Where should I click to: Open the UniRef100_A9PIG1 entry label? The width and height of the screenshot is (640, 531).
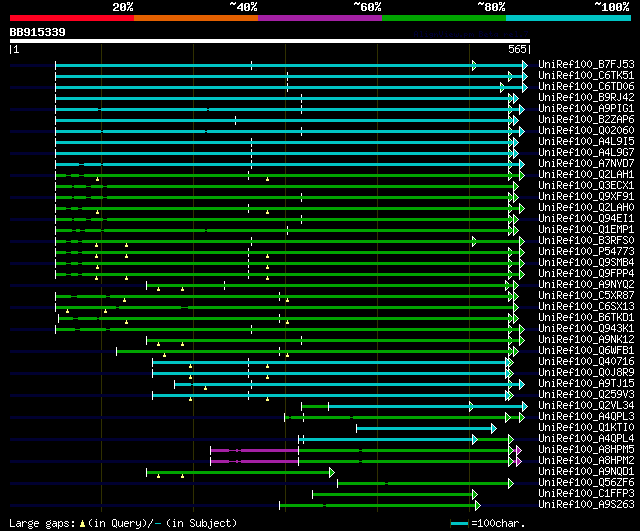pyautogui.click(x=586, y=109)
